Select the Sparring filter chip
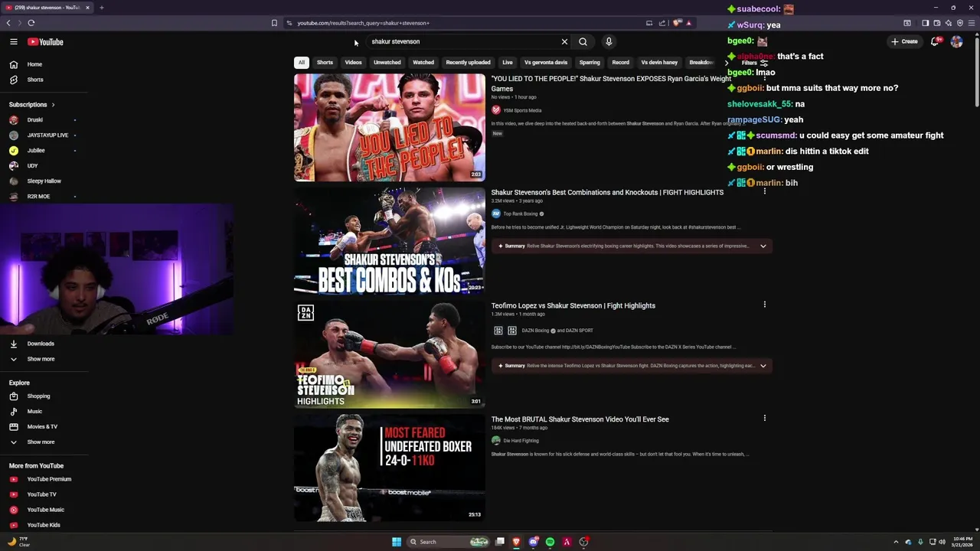This screenshot has height=551, width=980. pyautogui.click(x=590, y=63)
